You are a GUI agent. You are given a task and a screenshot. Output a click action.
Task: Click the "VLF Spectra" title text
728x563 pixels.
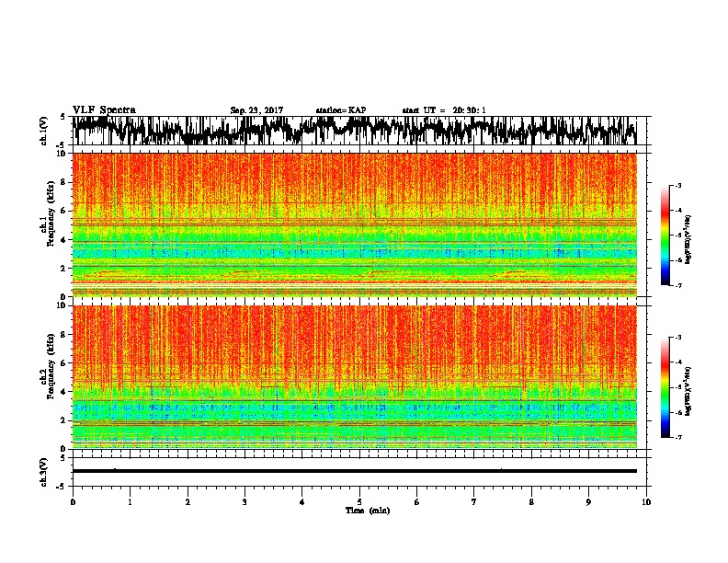[x=104, y=110]
